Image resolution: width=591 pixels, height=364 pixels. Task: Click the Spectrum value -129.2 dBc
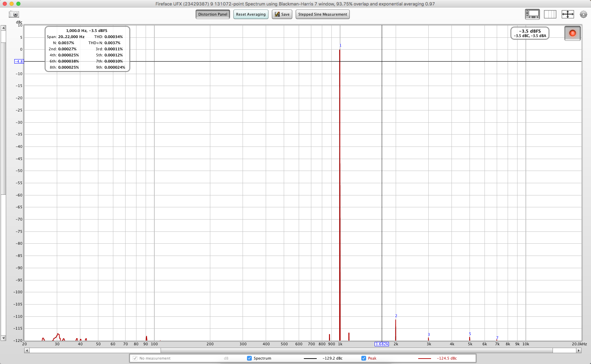pos(332,358)
